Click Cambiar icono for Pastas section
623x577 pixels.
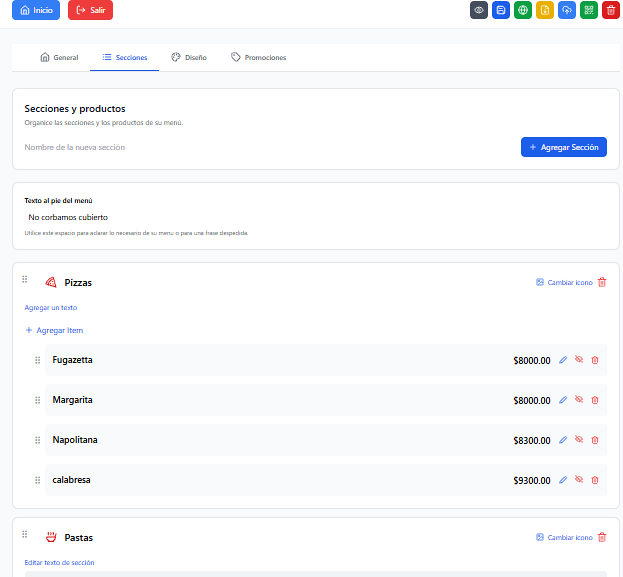(x=564, y=537)
